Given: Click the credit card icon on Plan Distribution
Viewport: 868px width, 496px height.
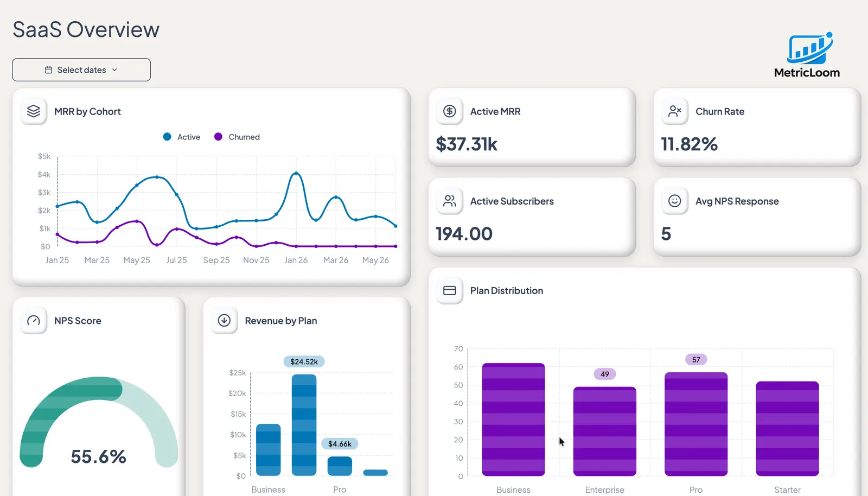Looking at the screenshot, I should [x=450, y=290].
